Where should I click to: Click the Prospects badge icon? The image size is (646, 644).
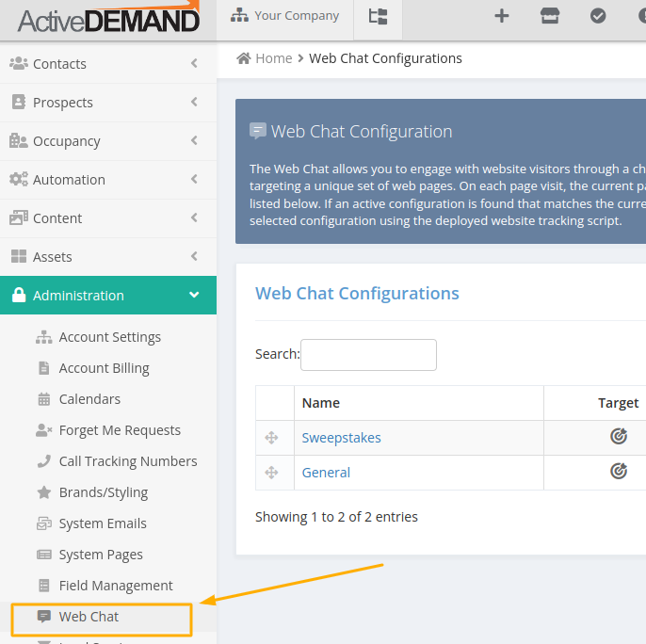[19, 102]
